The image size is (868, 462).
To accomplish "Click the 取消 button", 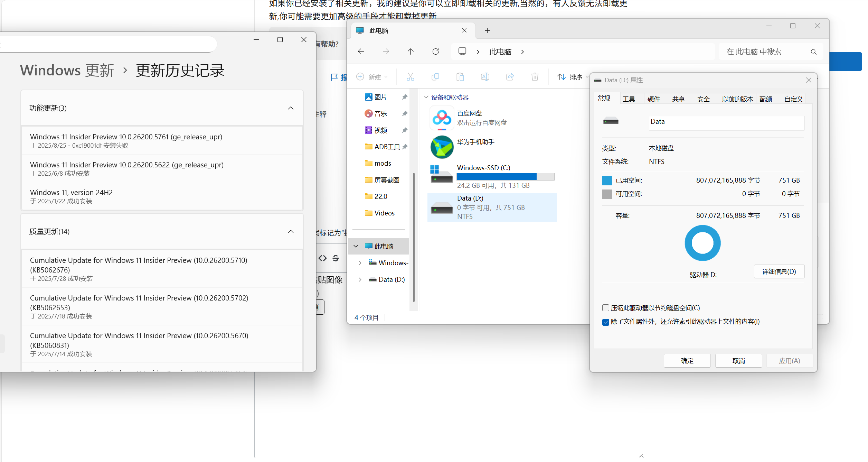I will [x=738, y=361].
